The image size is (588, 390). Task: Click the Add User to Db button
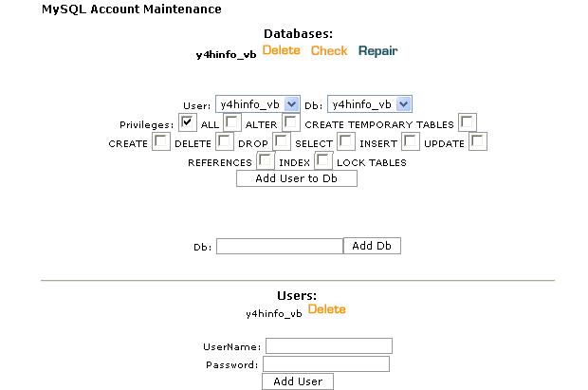(x=297, y=178)
